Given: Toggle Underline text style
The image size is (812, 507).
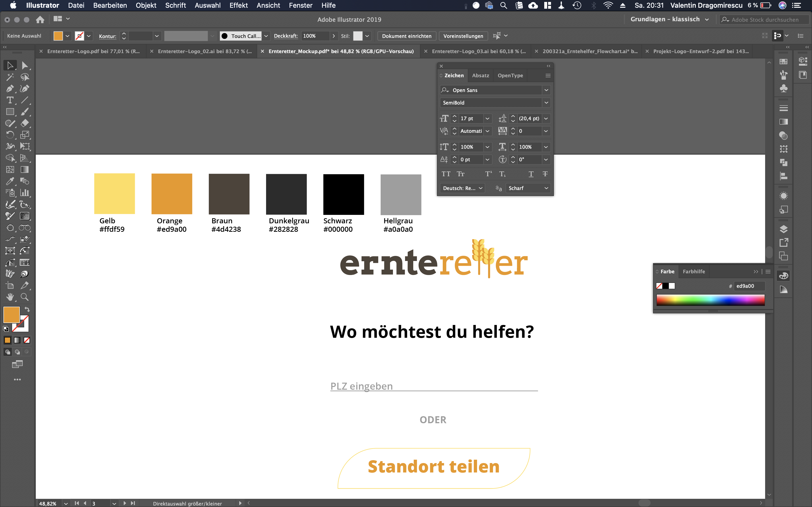Looking at the screenshot, I should pos(531,174).
